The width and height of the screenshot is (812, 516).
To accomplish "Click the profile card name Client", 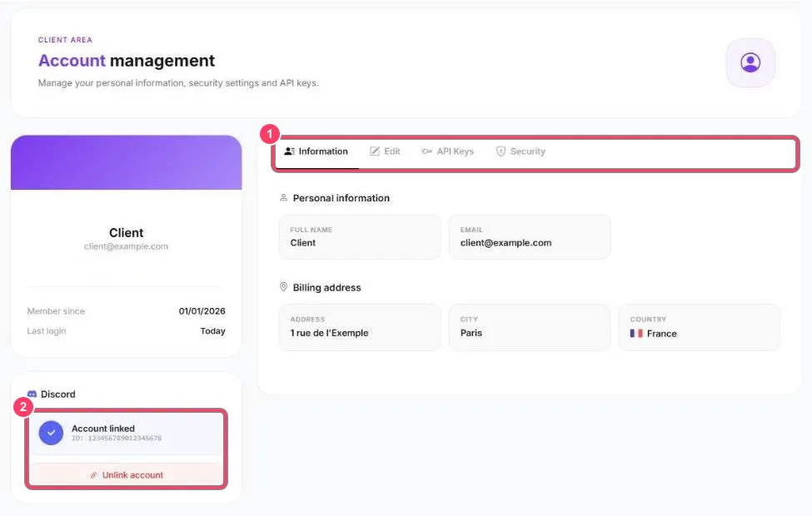I will pyautogui.click(x=127, y=233).
